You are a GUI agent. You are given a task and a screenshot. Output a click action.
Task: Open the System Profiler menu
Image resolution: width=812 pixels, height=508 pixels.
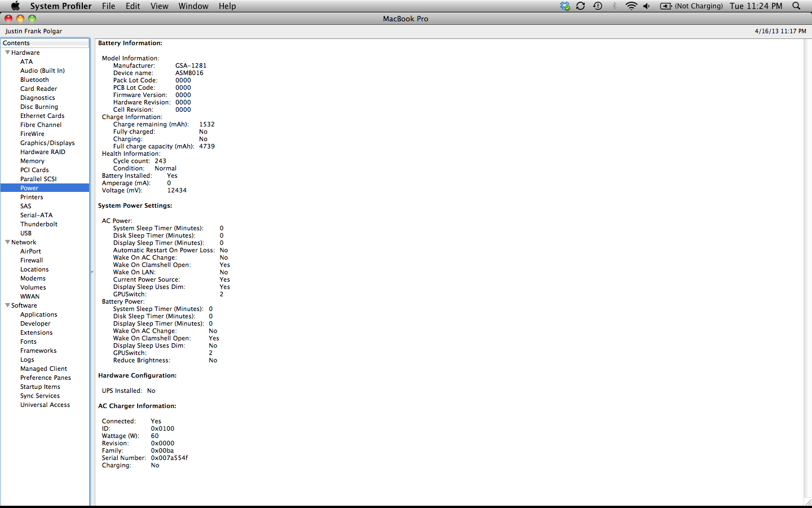point(61,6)
